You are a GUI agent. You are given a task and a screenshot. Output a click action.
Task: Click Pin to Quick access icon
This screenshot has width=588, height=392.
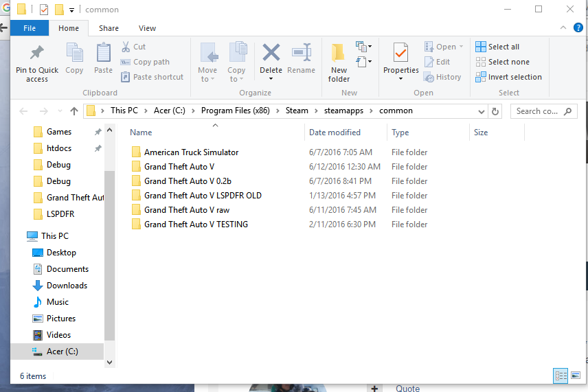37,53
